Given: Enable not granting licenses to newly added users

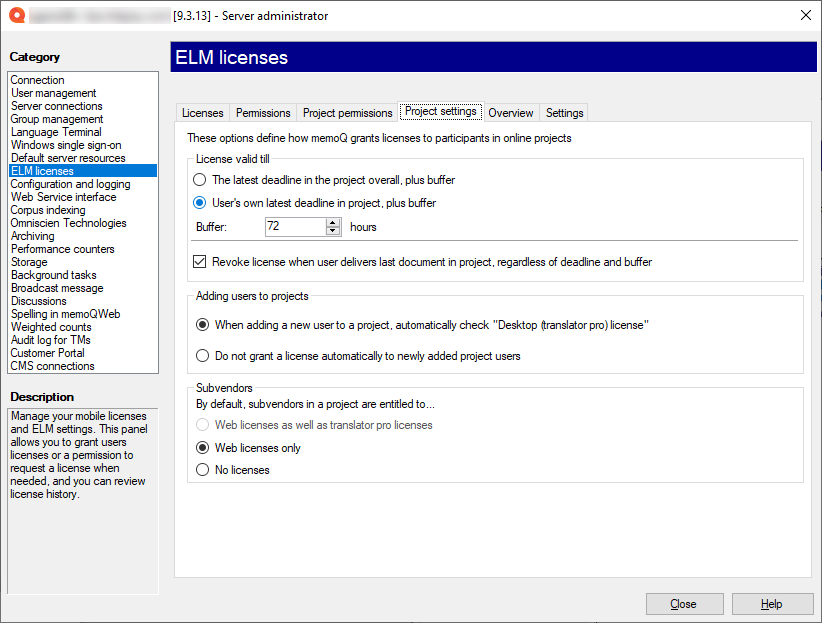Looking at the screenshot, I should pyautogui.click(x=201, y=355).
